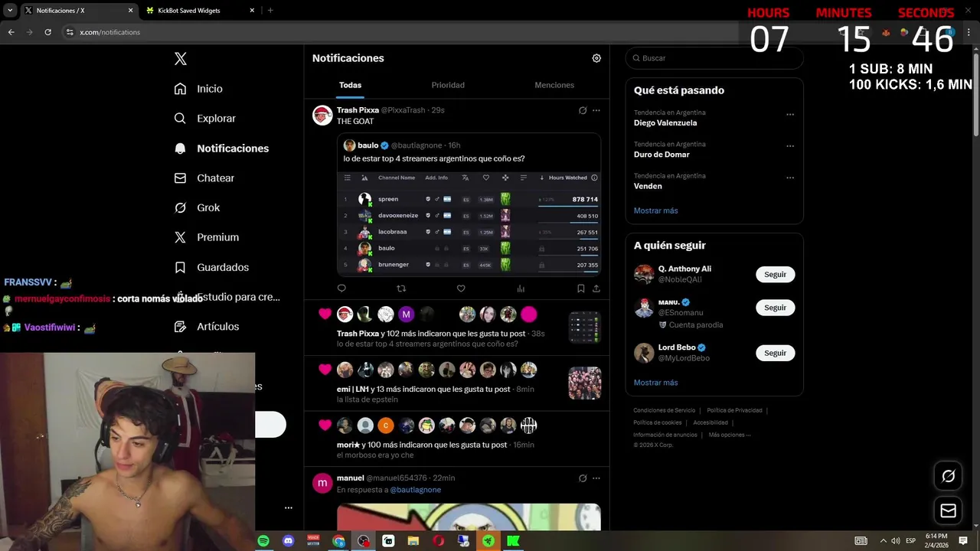
Task: Switch to Prioridad tab
Action: click(448, 85)
